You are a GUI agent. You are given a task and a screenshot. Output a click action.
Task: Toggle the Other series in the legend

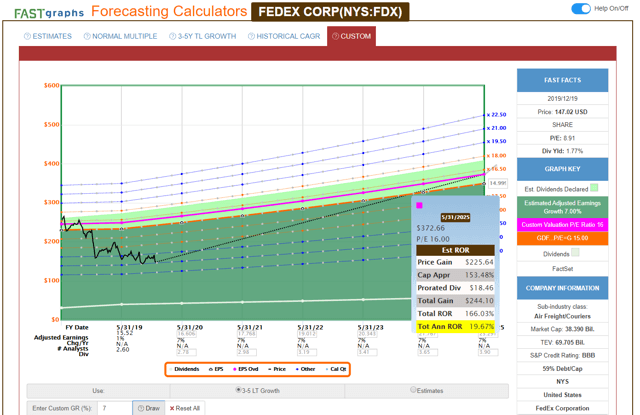pyautogui.click(x=305, y=369)
